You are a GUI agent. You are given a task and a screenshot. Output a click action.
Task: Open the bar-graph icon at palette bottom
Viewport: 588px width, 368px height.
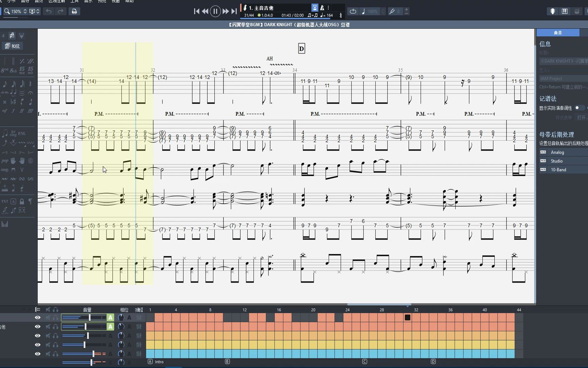[5, 224]
